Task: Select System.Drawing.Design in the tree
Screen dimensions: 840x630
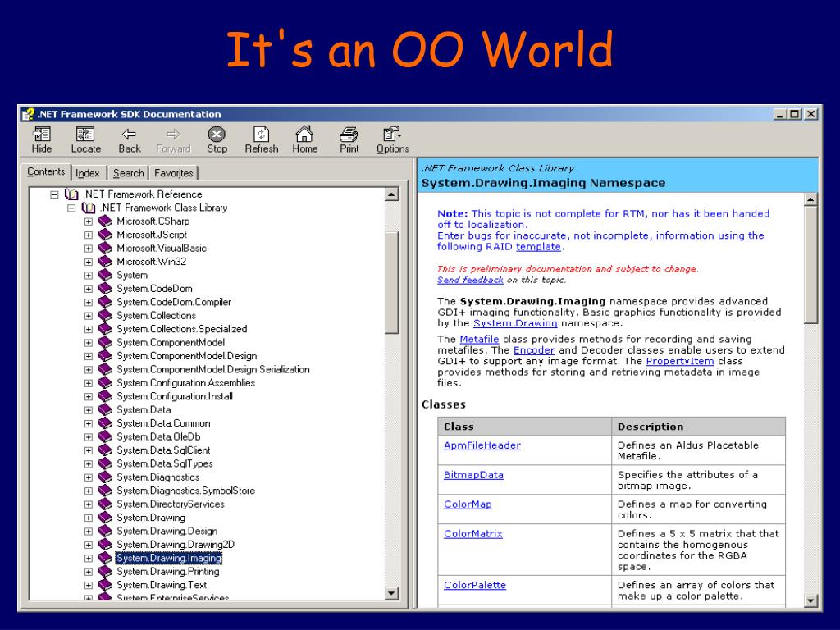Action: (167, 531)
